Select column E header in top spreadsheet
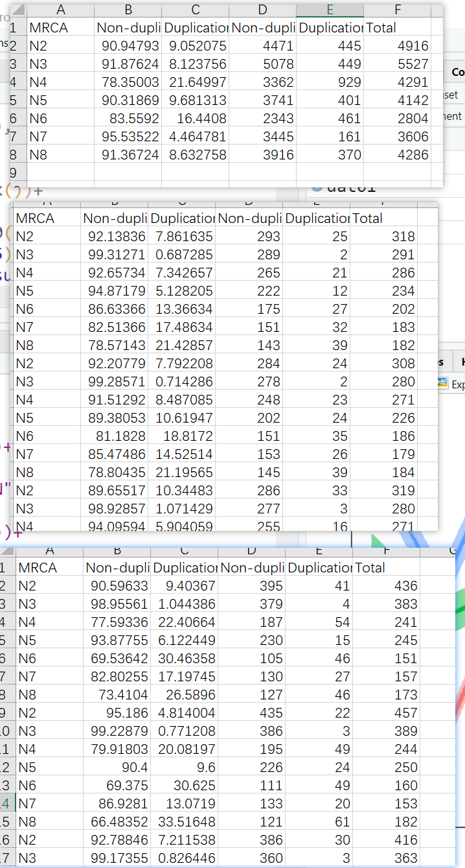This screenshot has height=868, width=465. coord(330,10)
